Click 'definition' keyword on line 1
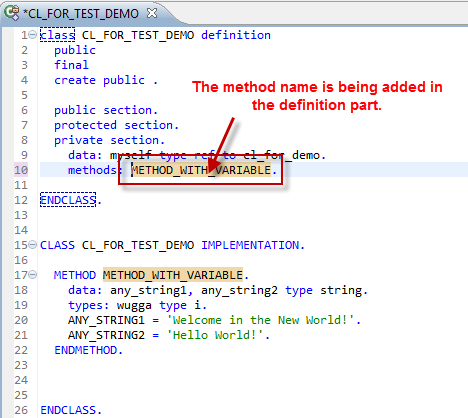468x418 pixels. 236,35
